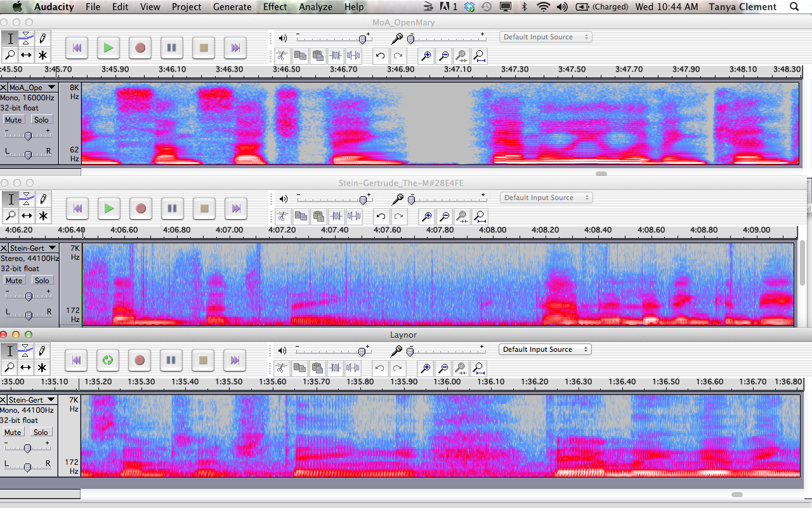Cut selection using scissors in MoA_OpenMary window
This screenshot has height=508, width=812.
(x=282, y=56)
